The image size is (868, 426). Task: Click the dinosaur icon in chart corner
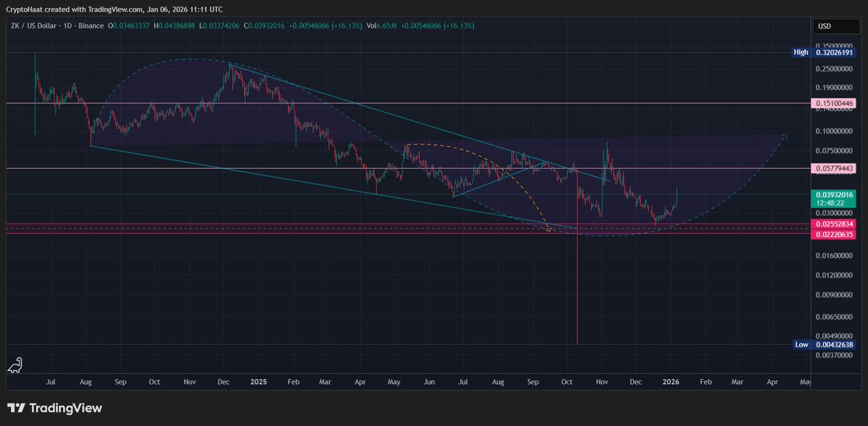pos(15,365)
